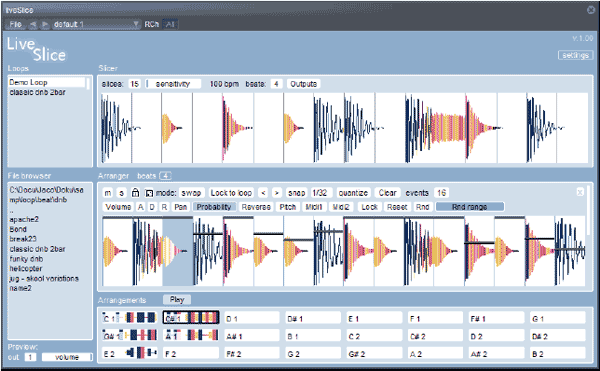600x371 pixels.
Task: Select the 'Pan' parameter tab
Action: click(180, 207)
